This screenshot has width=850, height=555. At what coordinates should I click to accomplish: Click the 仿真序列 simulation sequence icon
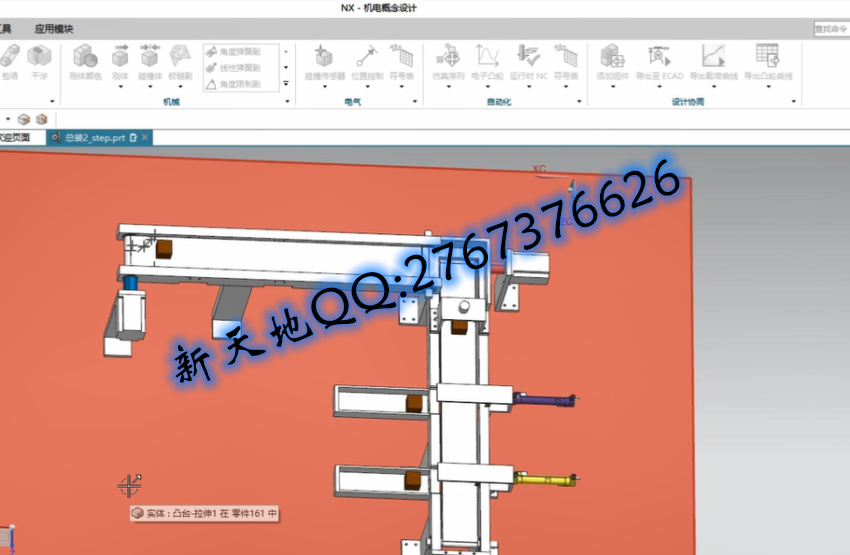tap(447, 58)
